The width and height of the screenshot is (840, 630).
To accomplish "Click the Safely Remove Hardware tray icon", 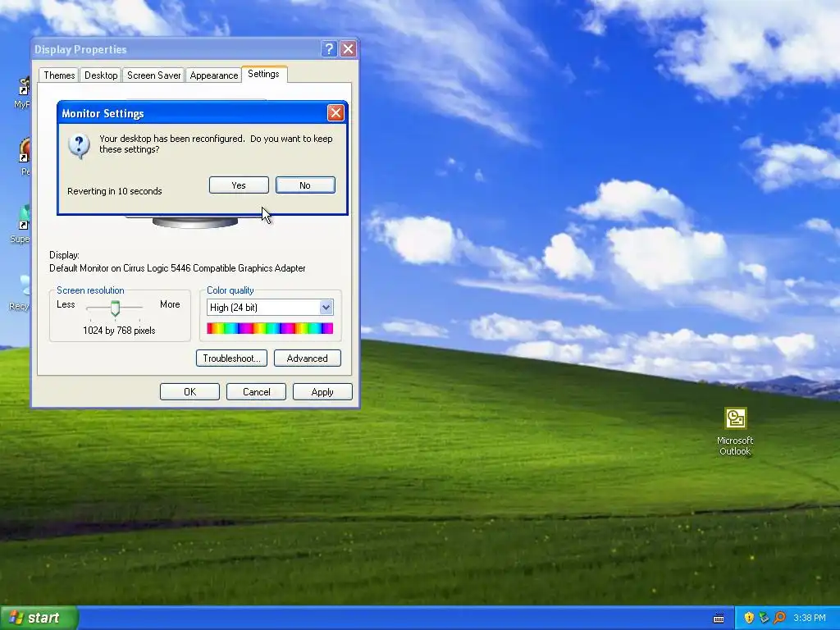I will point(764,618).
